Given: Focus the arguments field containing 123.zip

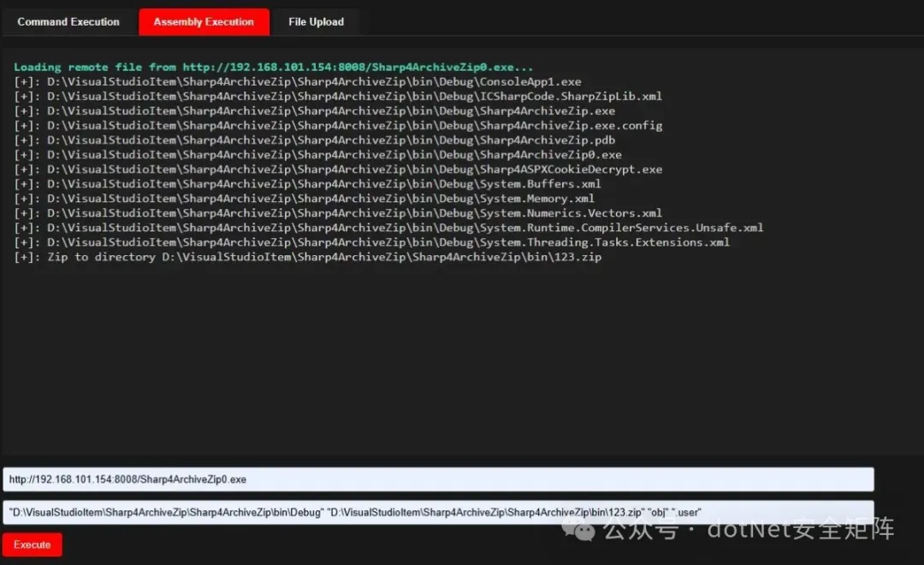Looking at the screenshot, I should 438,512.
